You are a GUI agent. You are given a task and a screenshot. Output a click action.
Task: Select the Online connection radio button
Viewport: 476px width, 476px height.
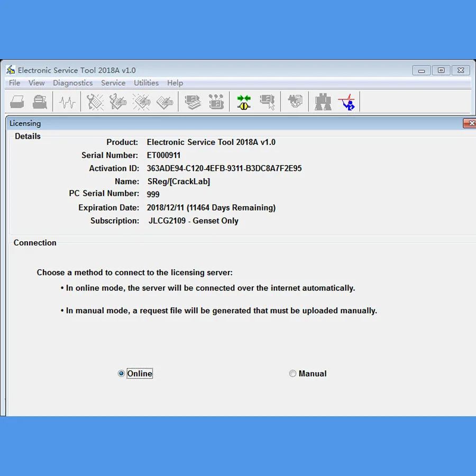121,373
